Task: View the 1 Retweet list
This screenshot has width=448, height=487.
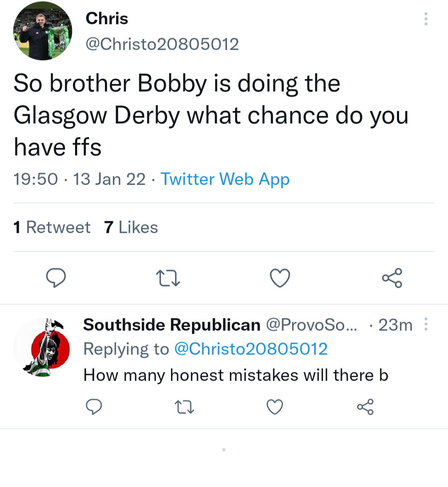Action: click(x=52, y=228)
